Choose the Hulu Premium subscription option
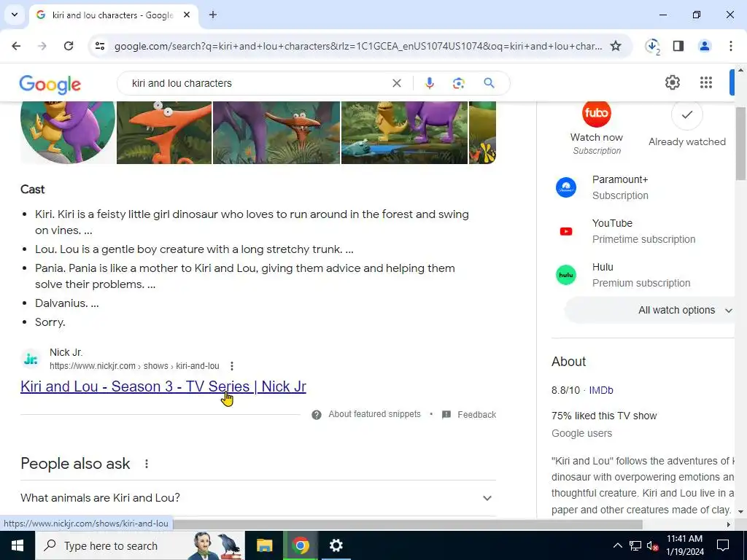The image size is (747, 560). tap(643, 275)
